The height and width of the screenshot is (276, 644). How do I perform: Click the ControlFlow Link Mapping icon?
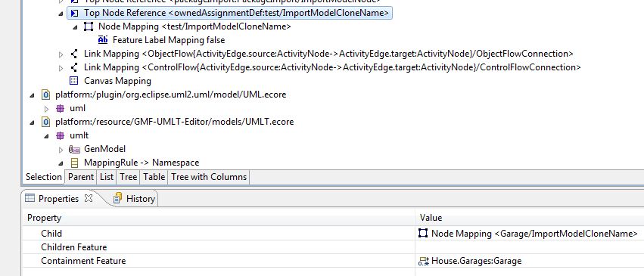[74, 67]
